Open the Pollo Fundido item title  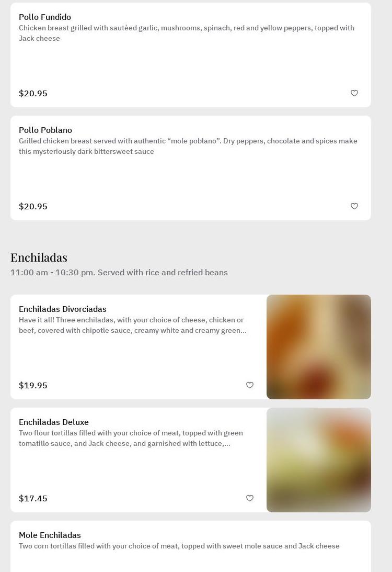45,17
